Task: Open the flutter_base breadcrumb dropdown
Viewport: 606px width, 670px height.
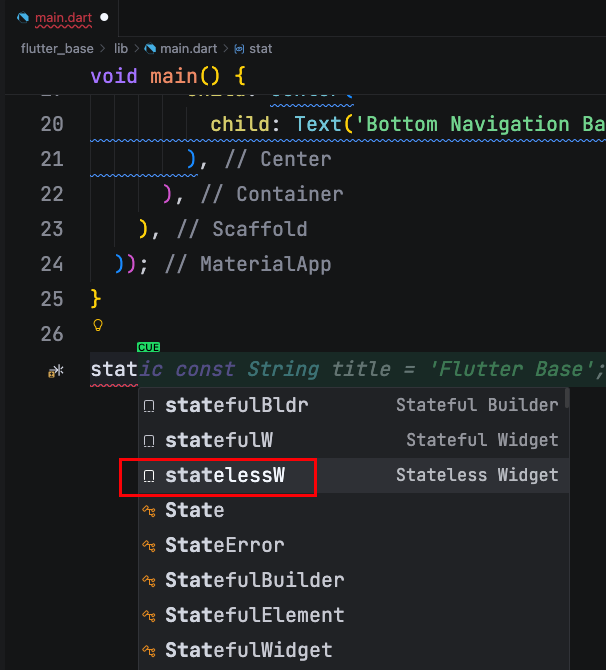Action: tap(57, 49)
